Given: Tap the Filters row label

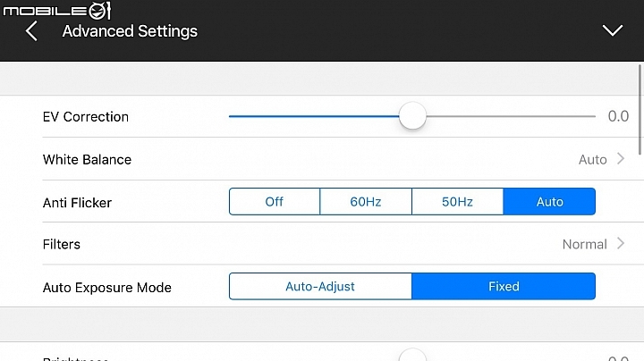Looking at the screenshot, I should click(62, 245).
